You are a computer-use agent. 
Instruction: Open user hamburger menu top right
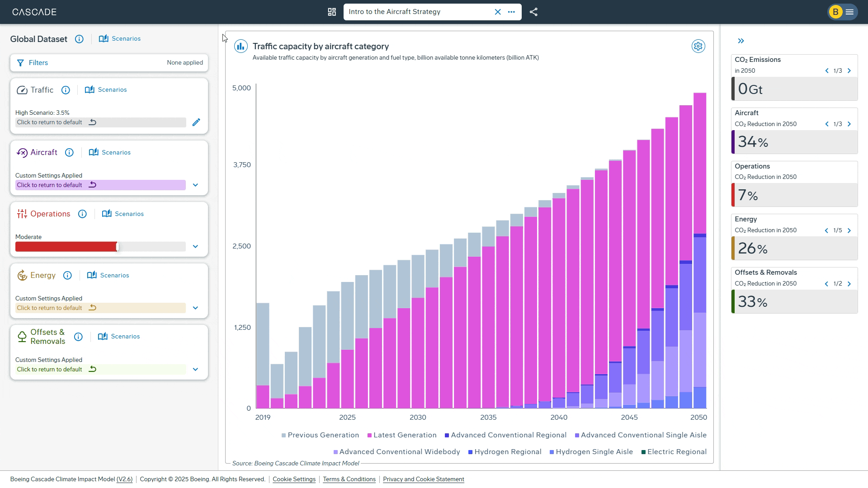tap(849, 12)
